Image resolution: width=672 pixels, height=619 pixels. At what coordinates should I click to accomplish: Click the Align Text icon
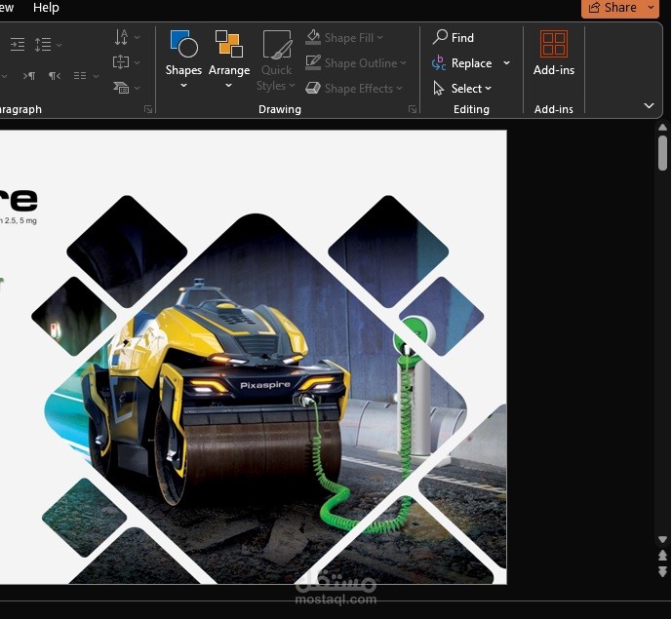[x=121, y=62]
